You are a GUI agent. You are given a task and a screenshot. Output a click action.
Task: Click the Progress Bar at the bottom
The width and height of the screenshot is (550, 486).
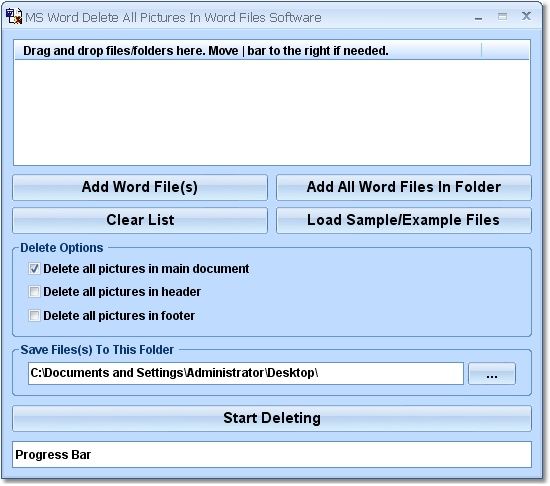tap(272, 454)
